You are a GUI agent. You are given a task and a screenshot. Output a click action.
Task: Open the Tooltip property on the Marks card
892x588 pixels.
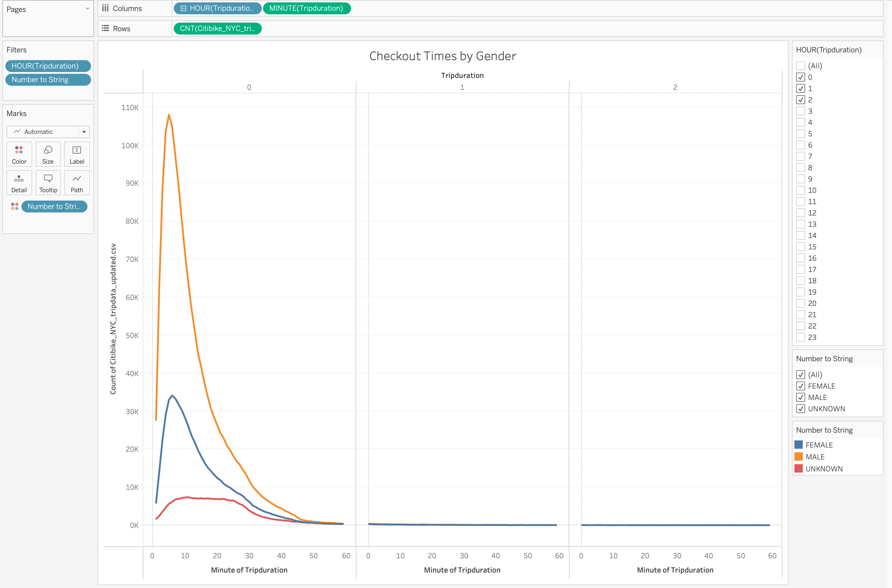48,183
